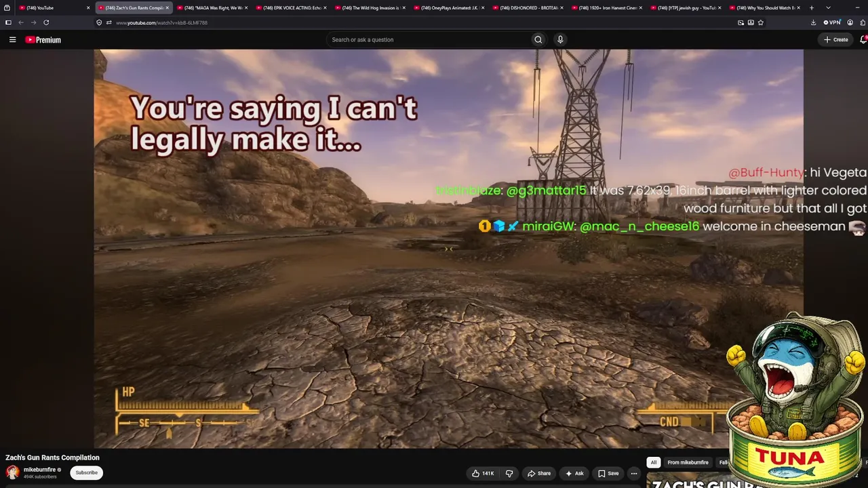Start voice search with microphone
Image resolution: width=868 pixels, height=488 pixels.
click(x=560, y=40)
